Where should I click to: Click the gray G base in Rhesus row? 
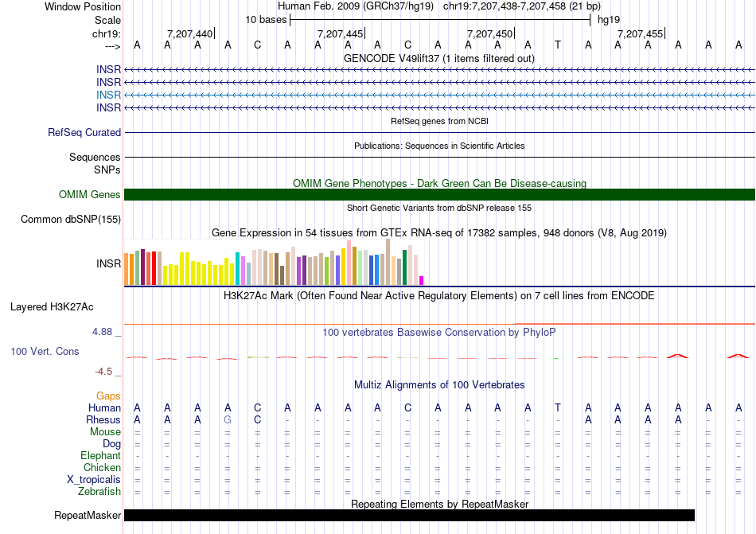pyautogui.click(x=228, y=420)
